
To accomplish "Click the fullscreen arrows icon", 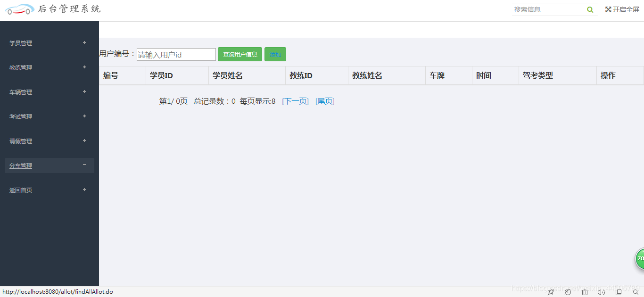I will tap(608, 9).
